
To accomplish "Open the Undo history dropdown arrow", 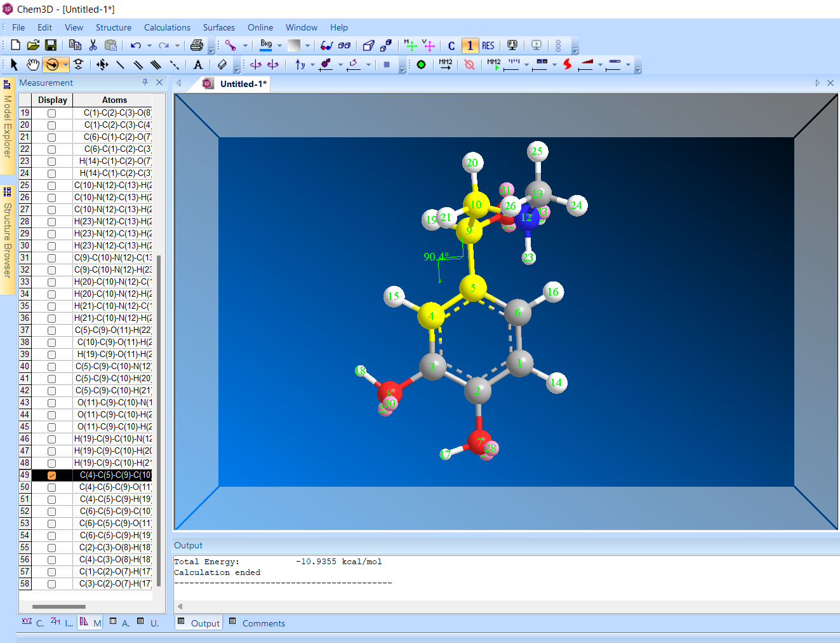I will (x=149, y=46).
